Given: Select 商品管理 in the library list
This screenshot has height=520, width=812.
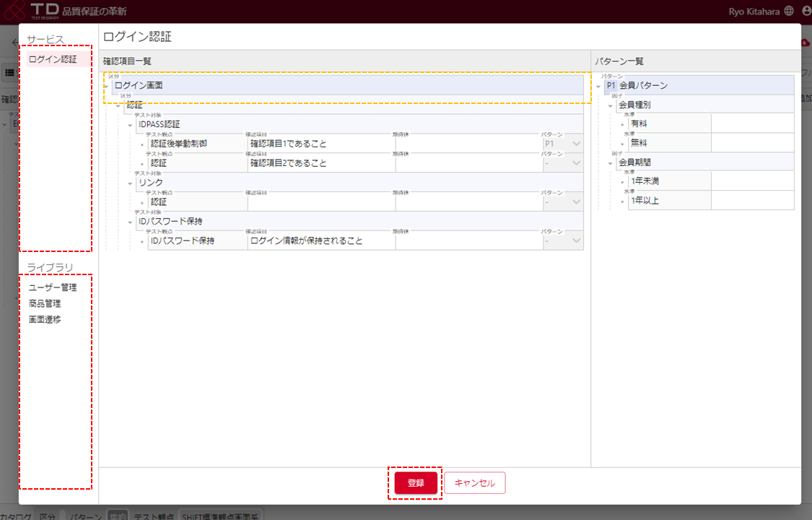Looking at the screenshot, I should pyautogui.click(x=45, y=303).
